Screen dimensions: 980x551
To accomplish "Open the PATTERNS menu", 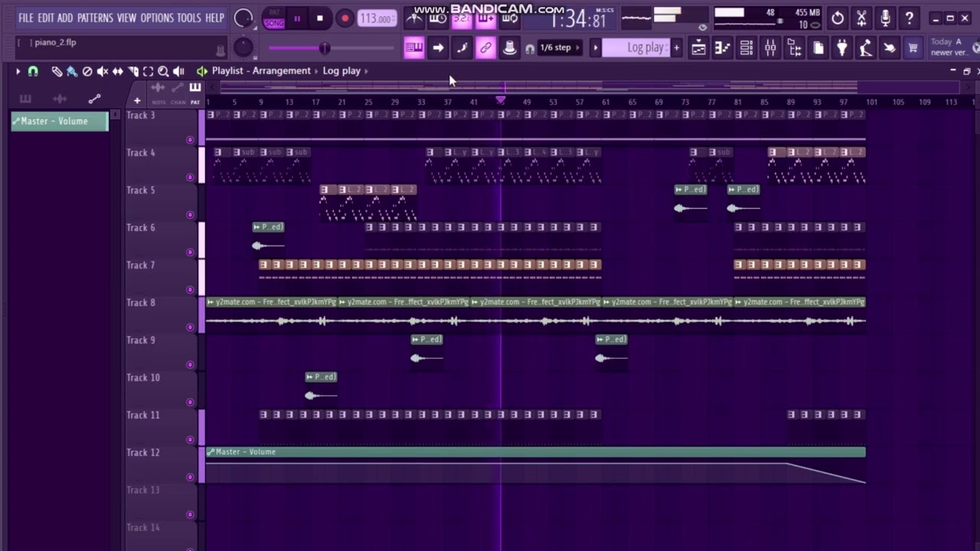I will pyautogui.click(x=95, y=18).
